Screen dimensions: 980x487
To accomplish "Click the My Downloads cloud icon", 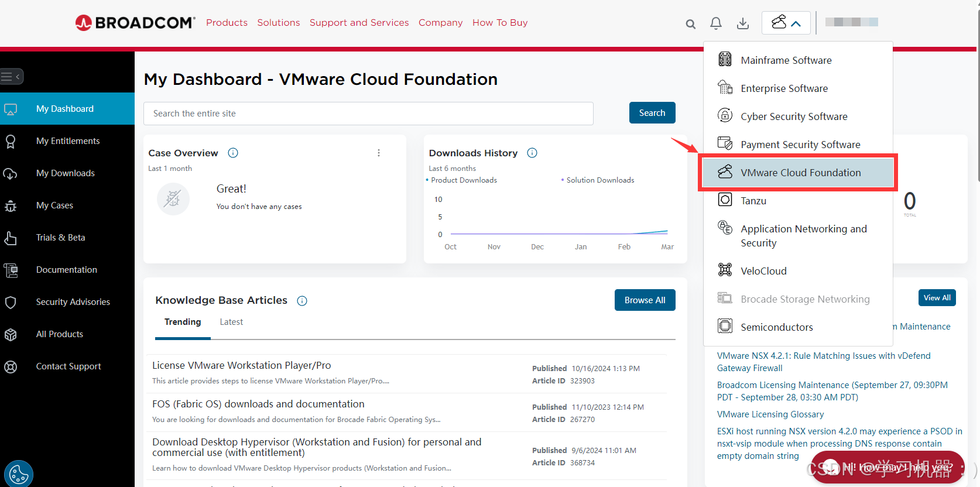I will click(10, 173).
